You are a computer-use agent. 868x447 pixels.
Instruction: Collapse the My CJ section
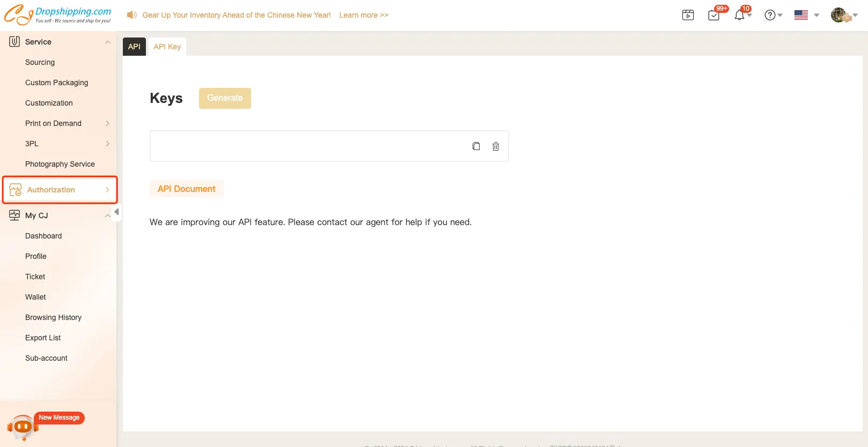click(107, 215)
